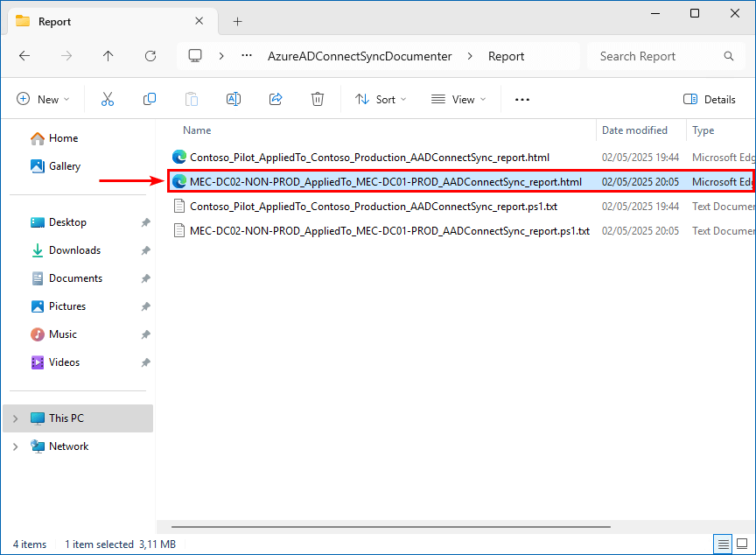Close the Report tab
Viewport: 756px width, 555px height.
click(x=199, y=21)
